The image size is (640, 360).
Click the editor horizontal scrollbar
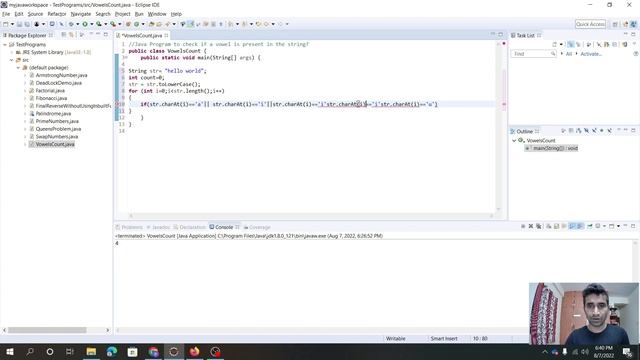[x=311, y=216]
